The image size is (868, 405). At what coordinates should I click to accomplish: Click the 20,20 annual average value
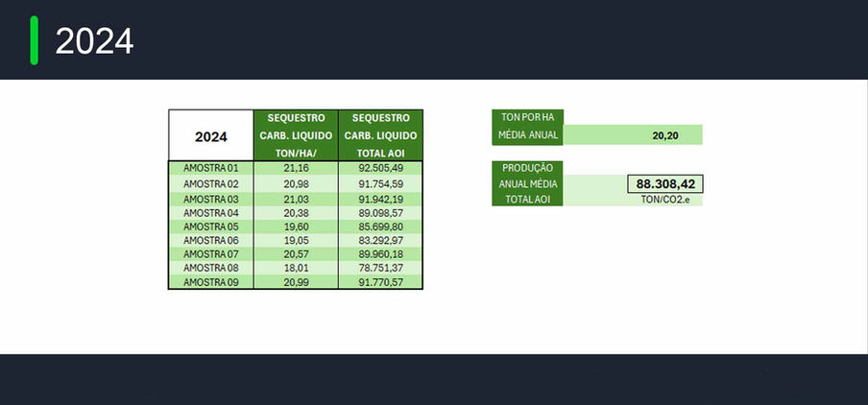point(664,135)
